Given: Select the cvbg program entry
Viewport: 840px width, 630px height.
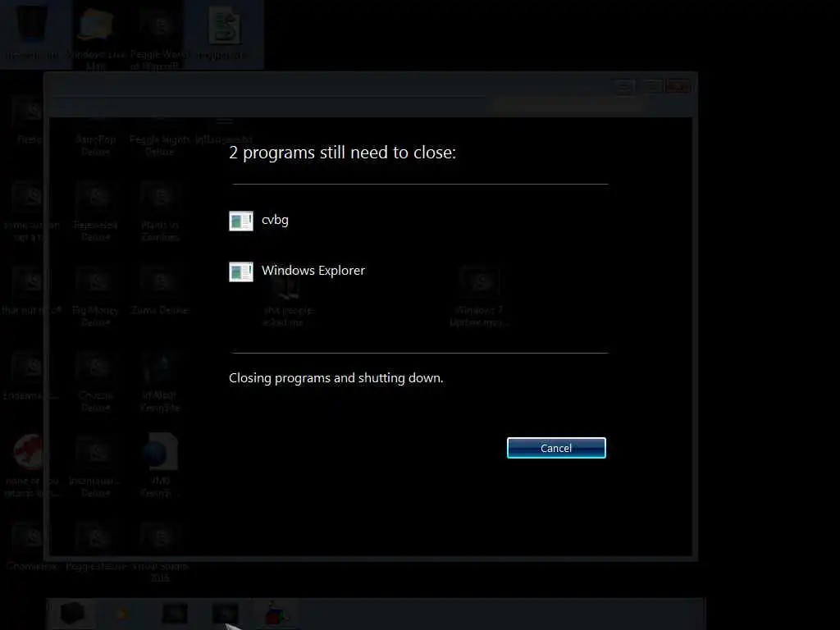Looking at the screenshot, I should 258,220.
